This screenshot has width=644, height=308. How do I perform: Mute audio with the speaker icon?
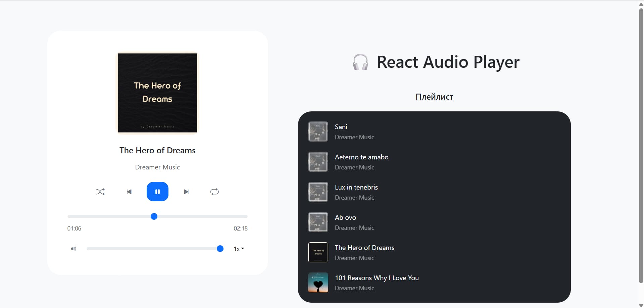click(73, 249)
